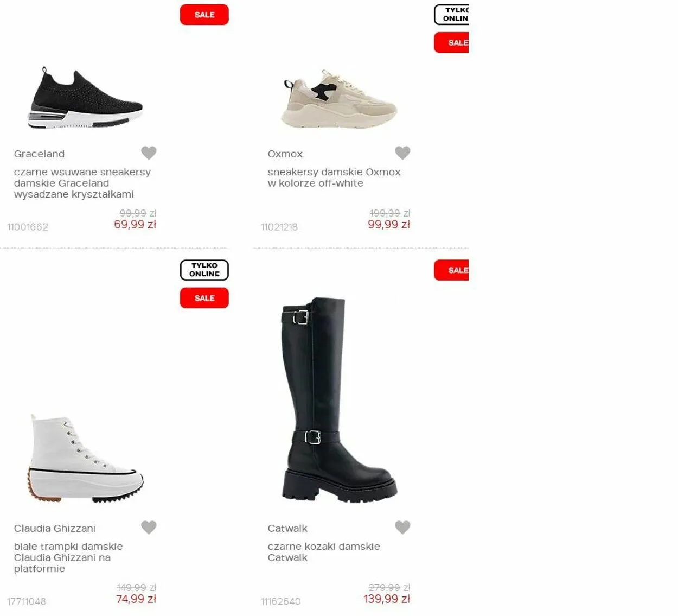
Task: Open link białe trampki damskie Claudia Ghizzani
Action: click(68, 557)
